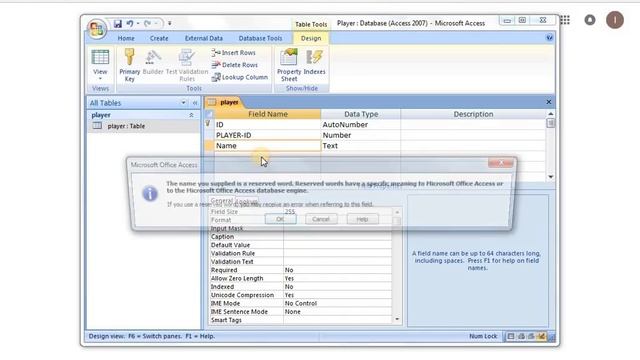The image size is (640, 360).
Task: Click the Required property value No
Action: [x=338, y=270]
